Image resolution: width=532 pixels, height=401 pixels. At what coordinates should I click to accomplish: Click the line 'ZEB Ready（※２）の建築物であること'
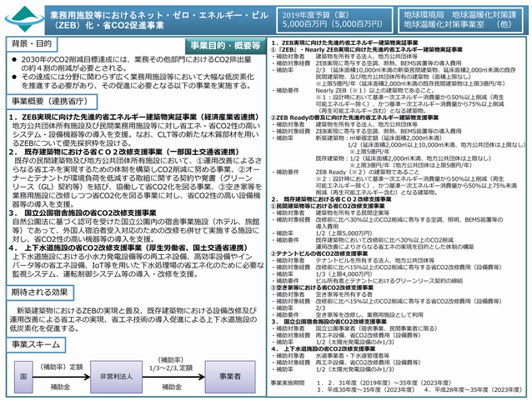coord(368,172)
